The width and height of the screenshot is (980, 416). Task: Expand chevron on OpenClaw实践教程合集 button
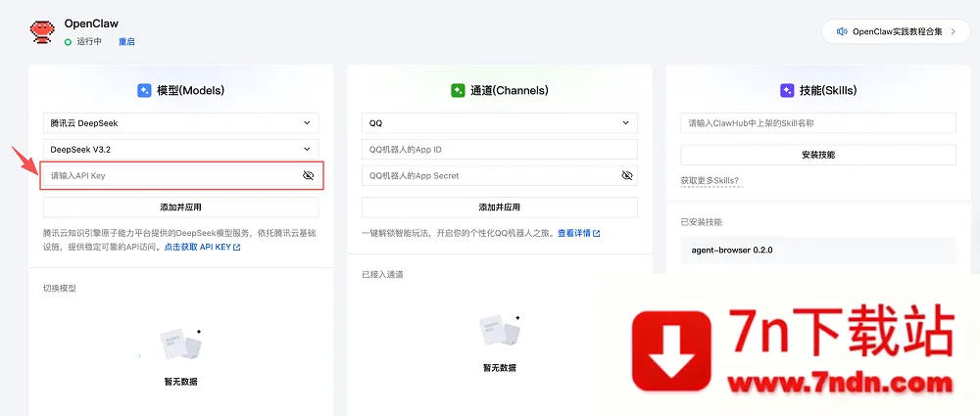coord(953,31)
